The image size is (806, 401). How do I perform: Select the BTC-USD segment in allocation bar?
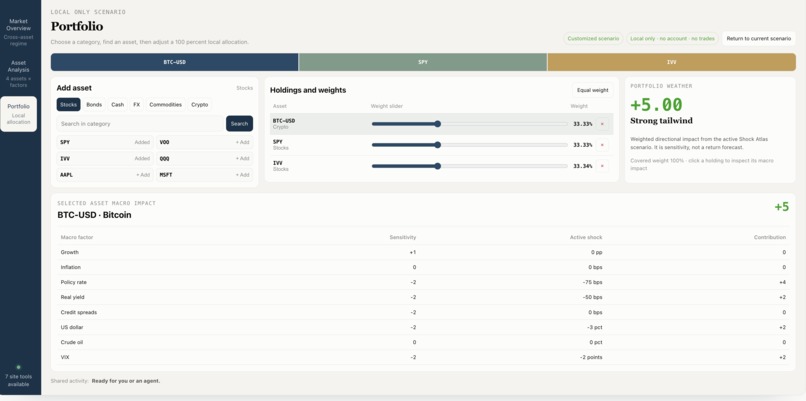click(x=175, y=62)
